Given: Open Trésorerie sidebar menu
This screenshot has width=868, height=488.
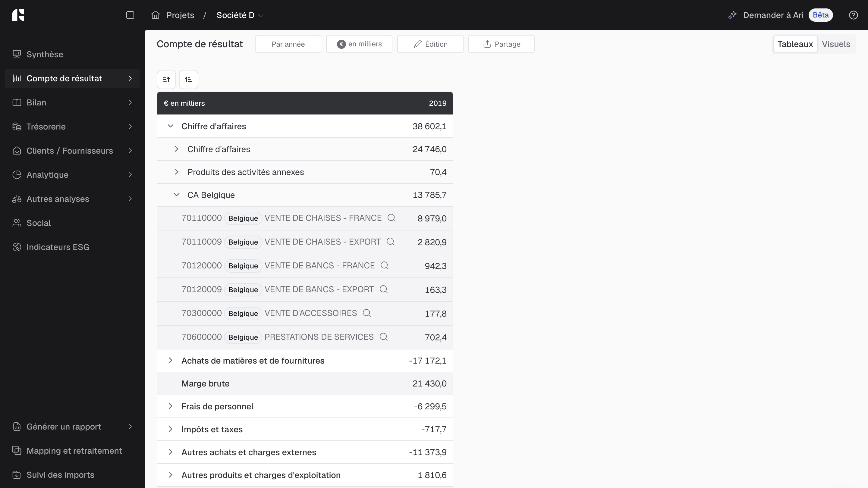Looking at the screenshot, I should (x=72, y=127).
